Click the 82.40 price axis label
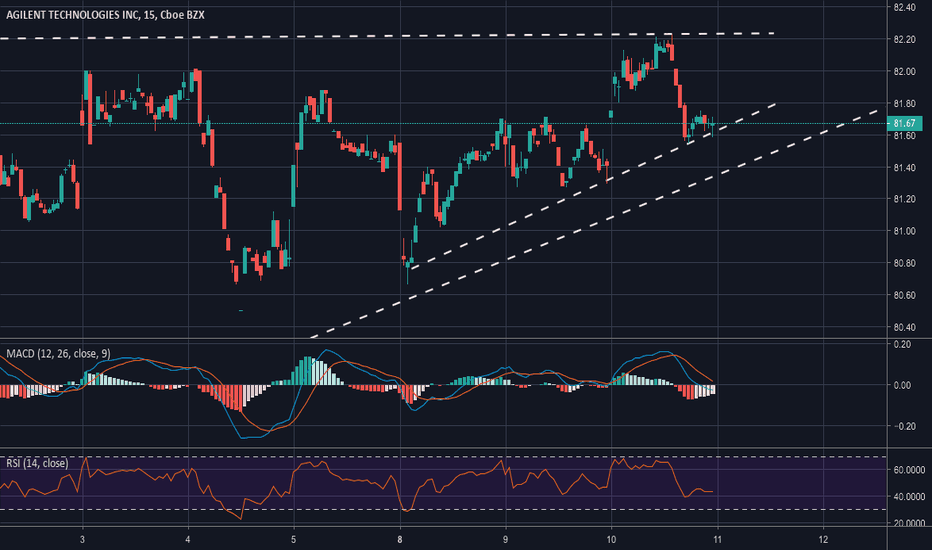 (904, 8)
